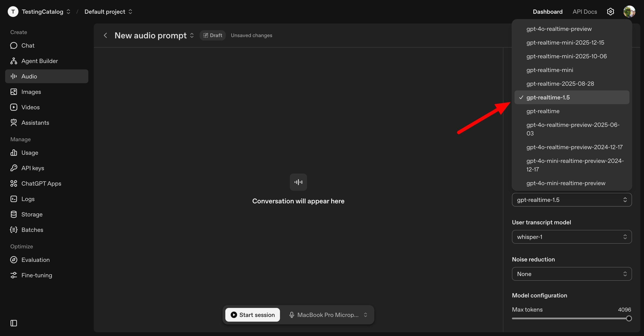Click the Draft status badge
The width and height of the screenshot is (644, 336).
(212, 35)
